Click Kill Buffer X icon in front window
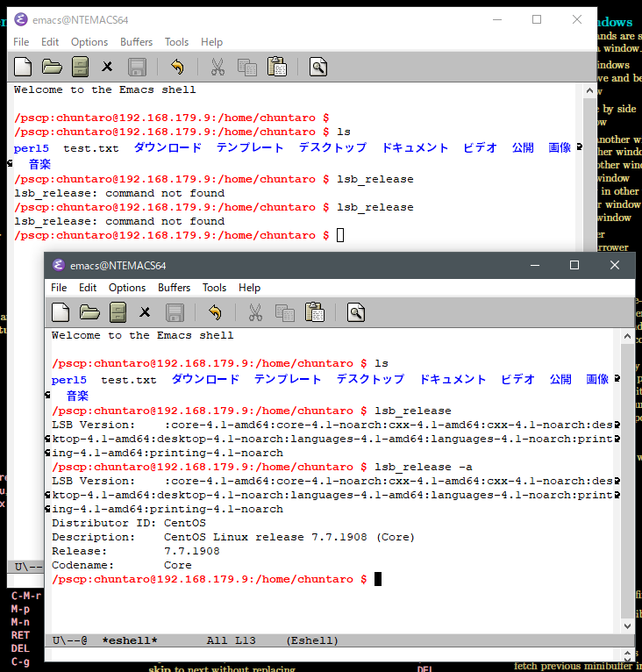This screenshot has height=672, width=642. (x=145, y=312)
